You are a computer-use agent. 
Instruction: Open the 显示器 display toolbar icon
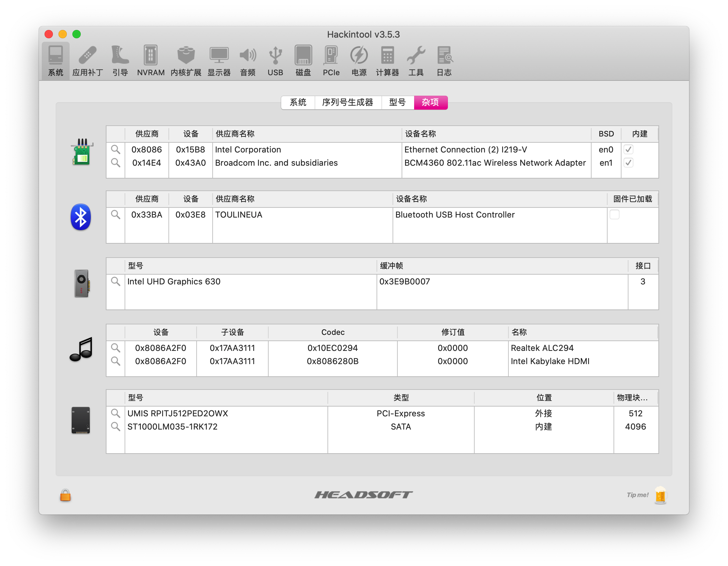[x=219, y=61]
